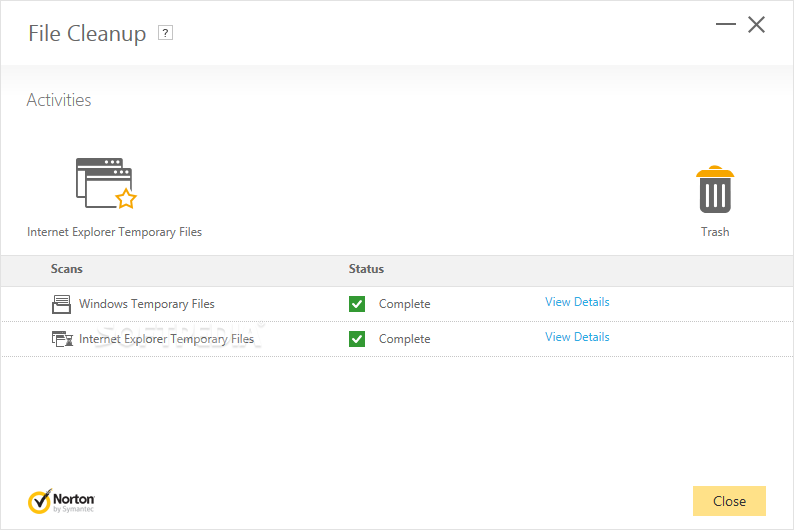Click the green checkmark for Windows Temporary Files
794x530 pixels.
tap(357, 304)
